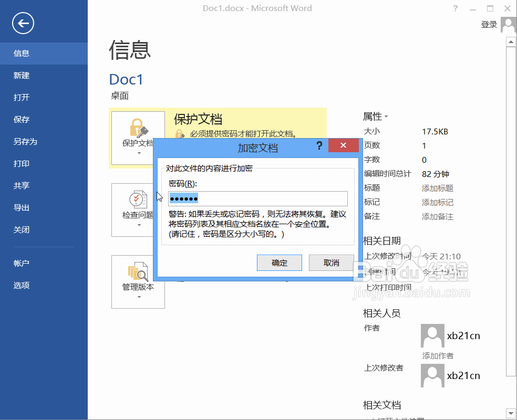
Task: Click the 作者 xb21cn avatar picture
Action: [432, 335]
